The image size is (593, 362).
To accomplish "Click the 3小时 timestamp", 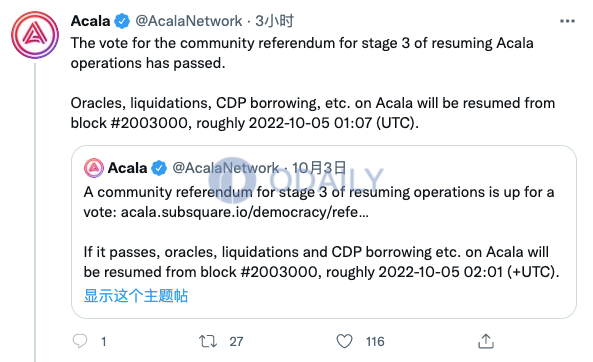I will click(275, 21).
